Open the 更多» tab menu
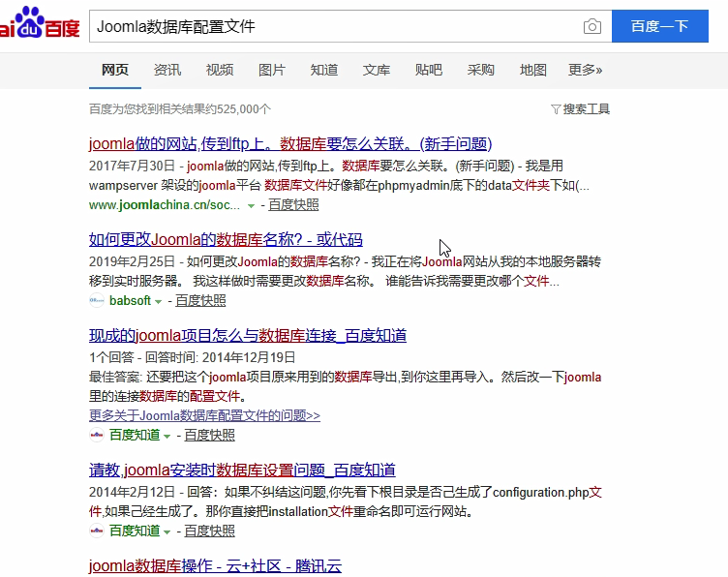Viewport: 728px width, 577px height. pos(585,70)
